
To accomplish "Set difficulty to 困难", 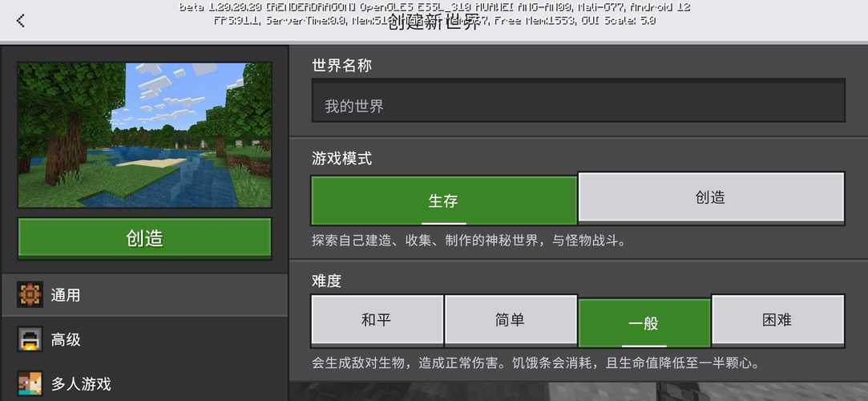I will [777, 320].
